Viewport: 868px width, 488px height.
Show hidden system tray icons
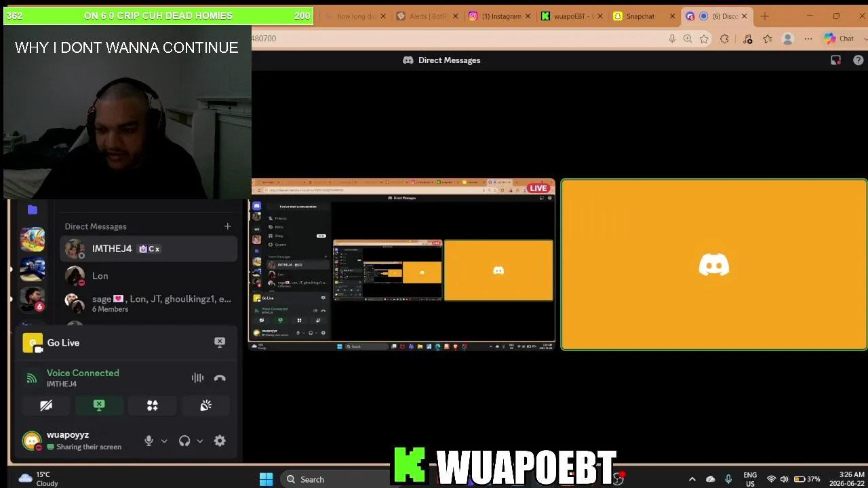click(692, 479)
